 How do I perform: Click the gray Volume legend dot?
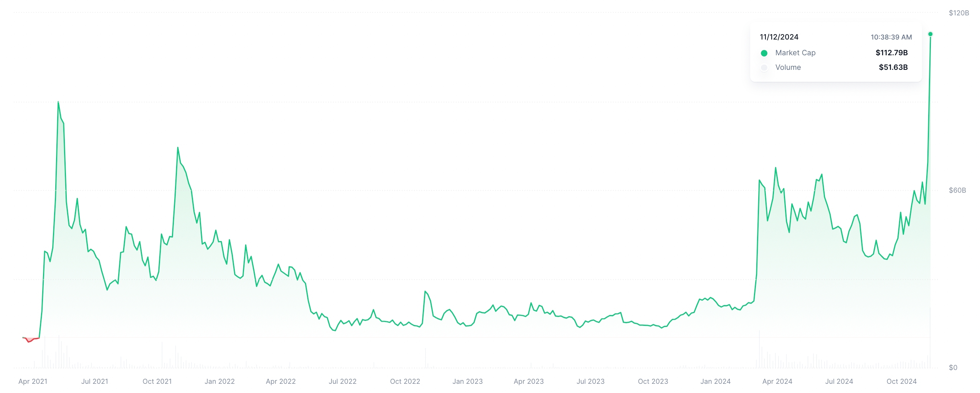tap(764, 68)
